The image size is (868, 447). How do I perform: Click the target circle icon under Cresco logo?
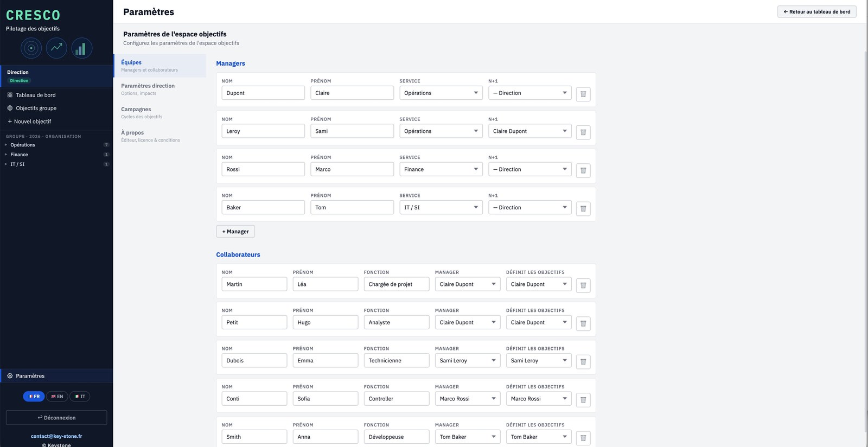pos(31,48)
